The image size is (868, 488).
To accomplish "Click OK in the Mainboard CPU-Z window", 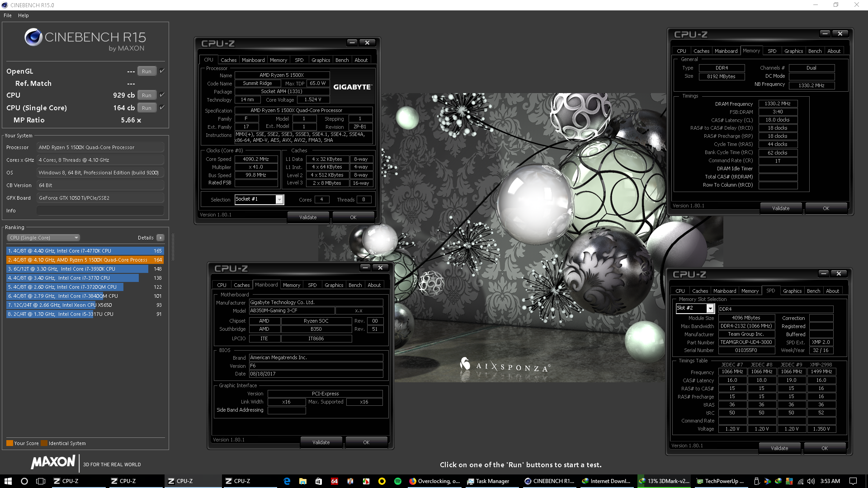I will [366, 442].
